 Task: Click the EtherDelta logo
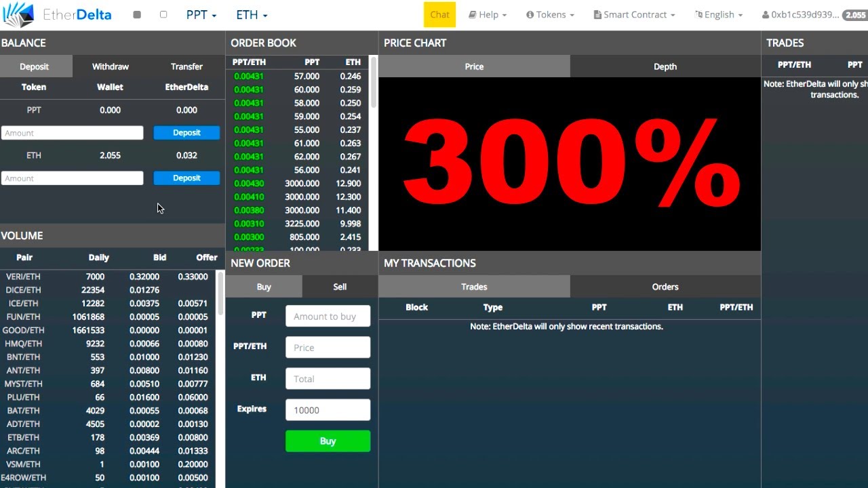click(x=56, y=14)
